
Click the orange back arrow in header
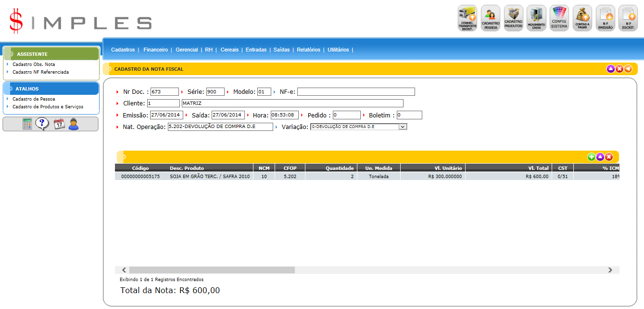tap(628, 69)
